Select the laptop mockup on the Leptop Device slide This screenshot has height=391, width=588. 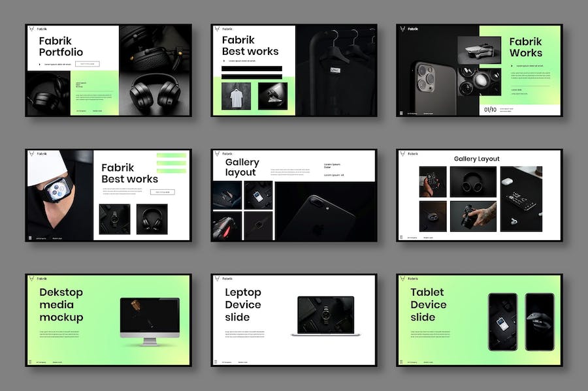[325, 316]
